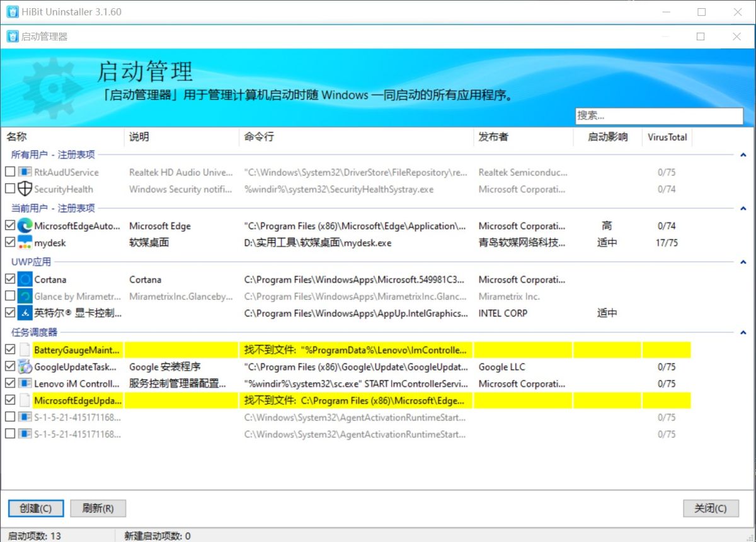Viewport: 756px width, 542px height.
Task: Click the 新建启动项数: 0 status entry
Action: pyautogui.click(x=157, y=536)
